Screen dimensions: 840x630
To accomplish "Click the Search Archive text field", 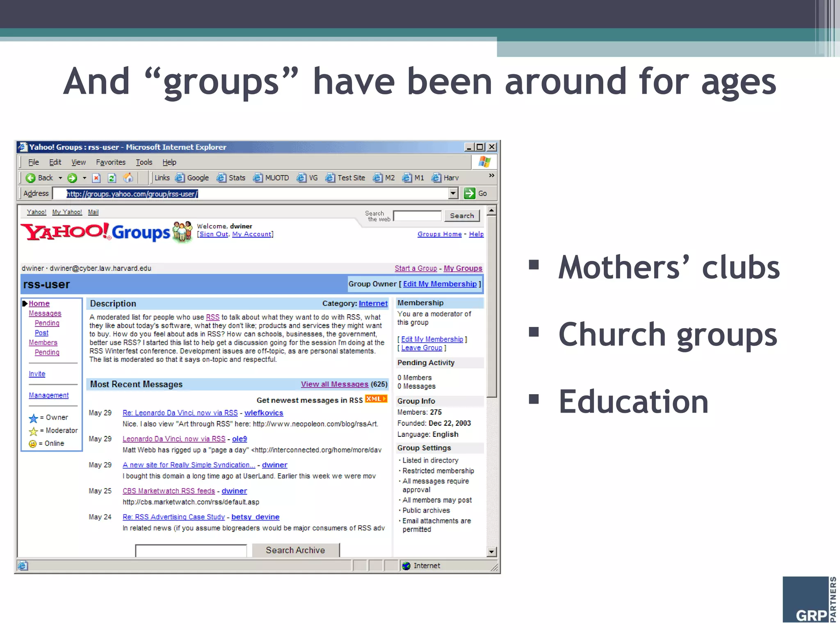I will [191, 550].
